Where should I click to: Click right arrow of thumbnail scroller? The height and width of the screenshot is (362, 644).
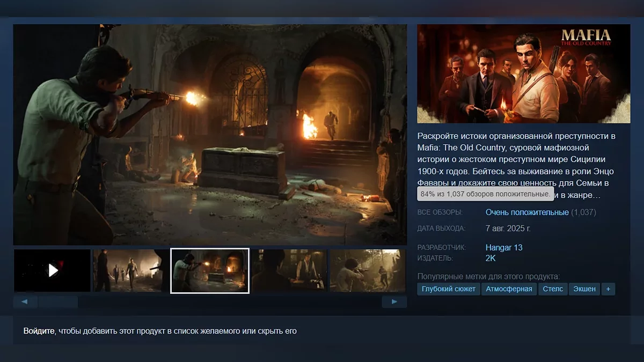click(x=394, y=302)
